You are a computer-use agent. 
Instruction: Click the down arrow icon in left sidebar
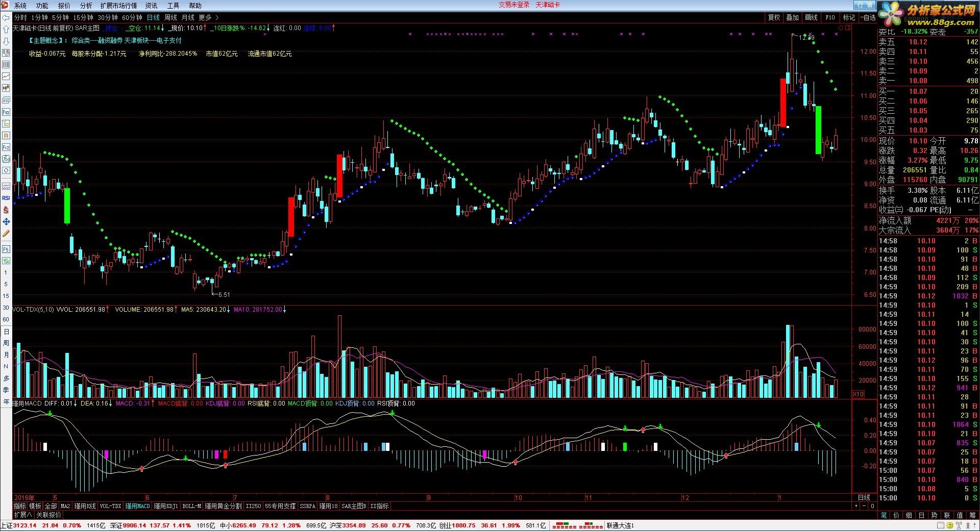(x=6, y=41)
